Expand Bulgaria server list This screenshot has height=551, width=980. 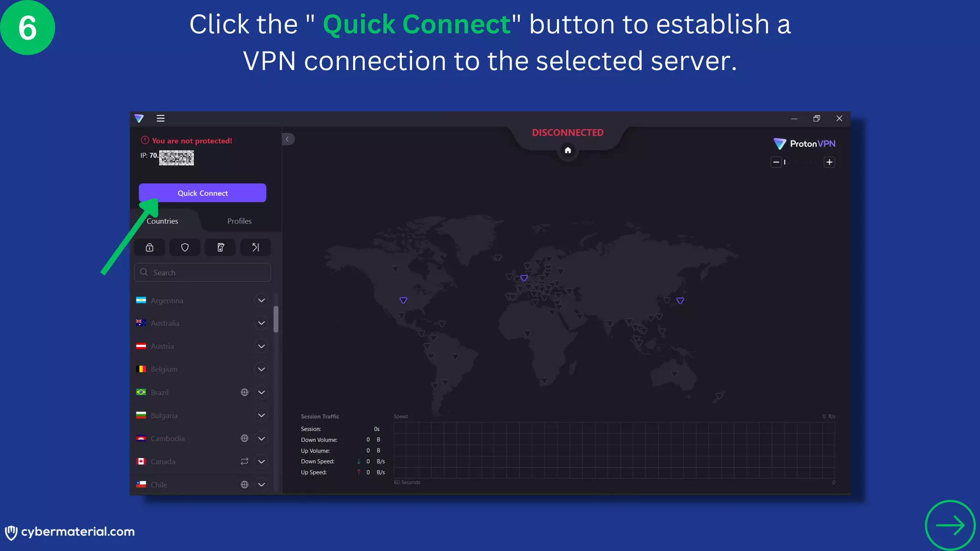(261, 415)
